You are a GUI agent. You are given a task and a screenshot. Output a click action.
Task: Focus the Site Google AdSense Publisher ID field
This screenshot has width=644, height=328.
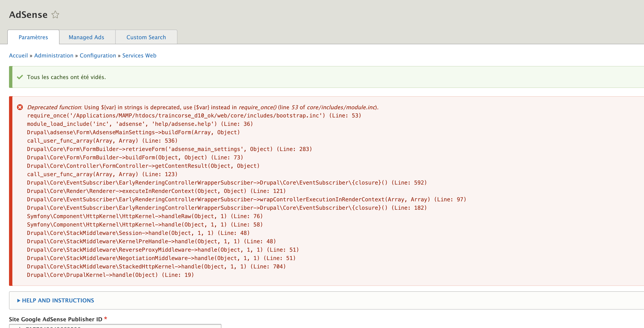115,326
